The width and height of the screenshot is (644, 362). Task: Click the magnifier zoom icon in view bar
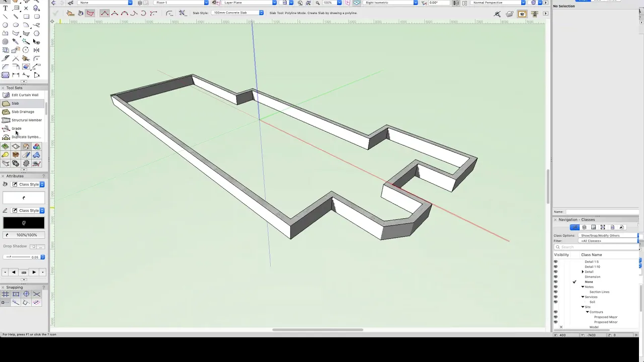coord(317,3)
